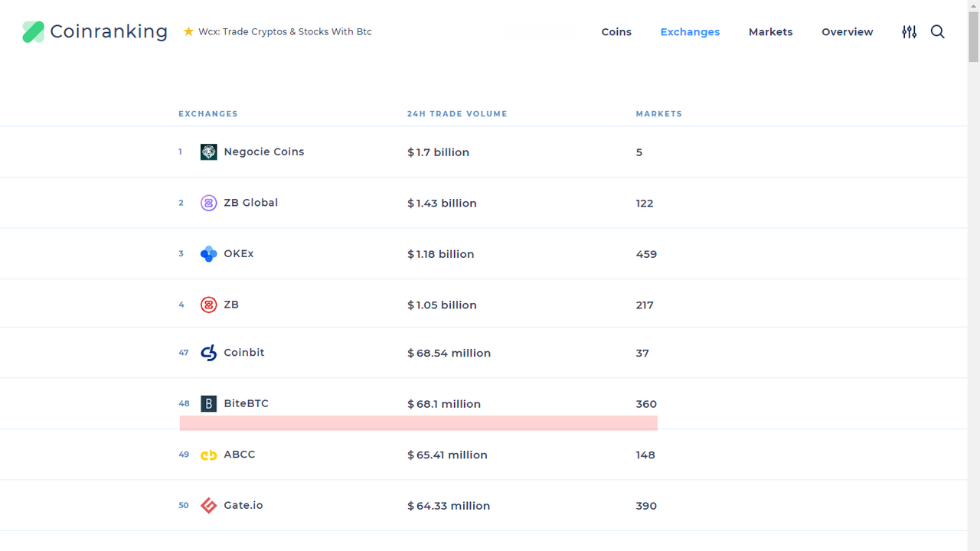Click the ABCC yellow logo
Viewport: 980px width, 551px height.
[208, 455]
